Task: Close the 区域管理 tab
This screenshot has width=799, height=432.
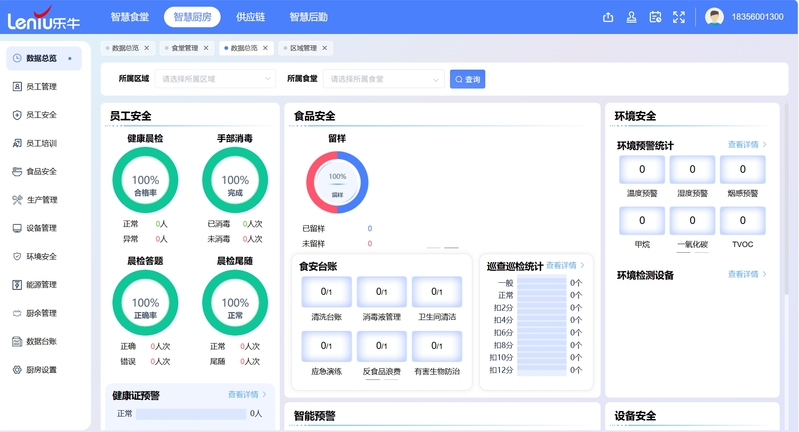Action: (324, 48)
